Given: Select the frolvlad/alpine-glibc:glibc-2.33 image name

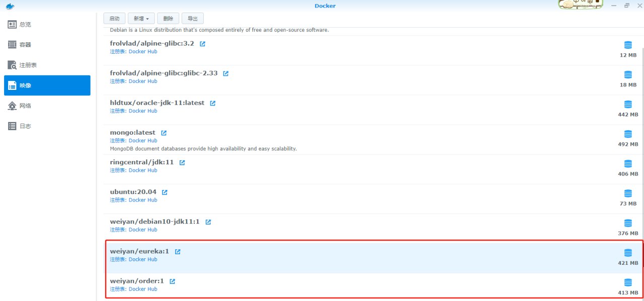Looking at the screenshot, I should [164, 73].
